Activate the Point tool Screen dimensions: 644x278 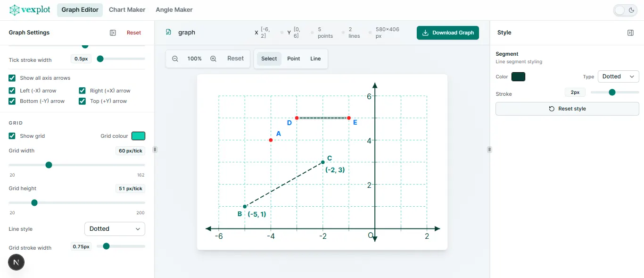(x=294, y=59)
